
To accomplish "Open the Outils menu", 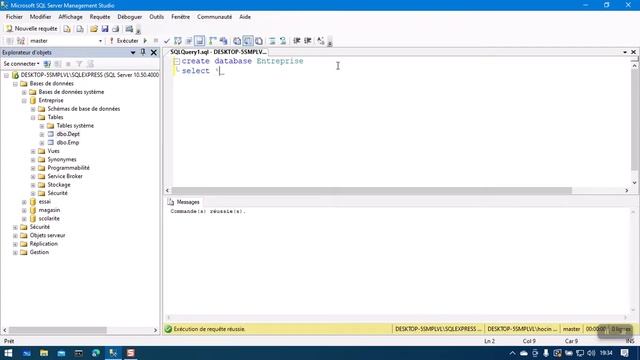I will pyautogui.click(x=156, y=17).
